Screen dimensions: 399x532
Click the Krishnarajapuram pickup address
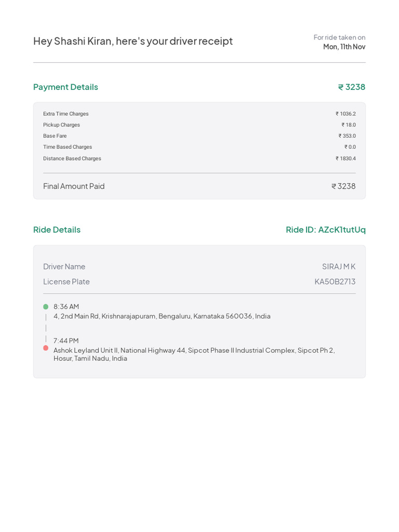click(162, 316)
